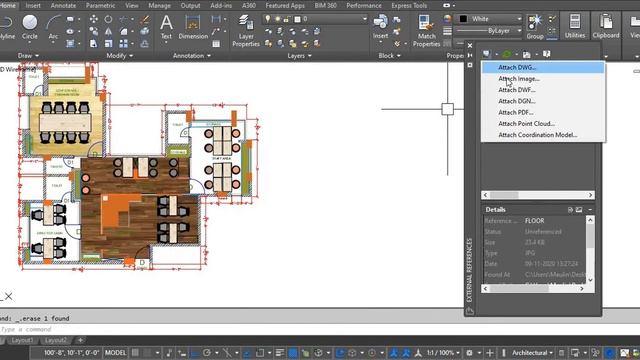The image size is (640, 360).
Task: Expand the Draw panel dropdown
Action: [x=29, y=56]
